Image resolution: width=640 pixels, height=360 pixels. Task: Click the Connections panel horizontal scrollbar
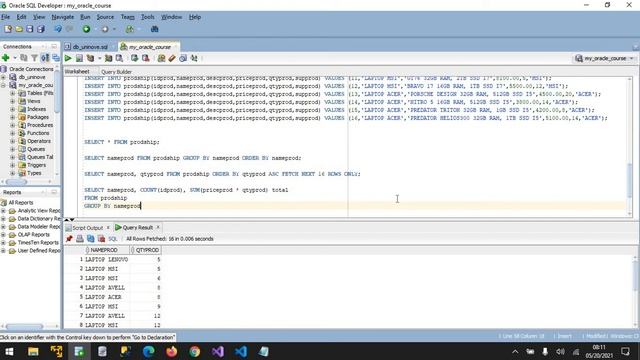(16, 182)
